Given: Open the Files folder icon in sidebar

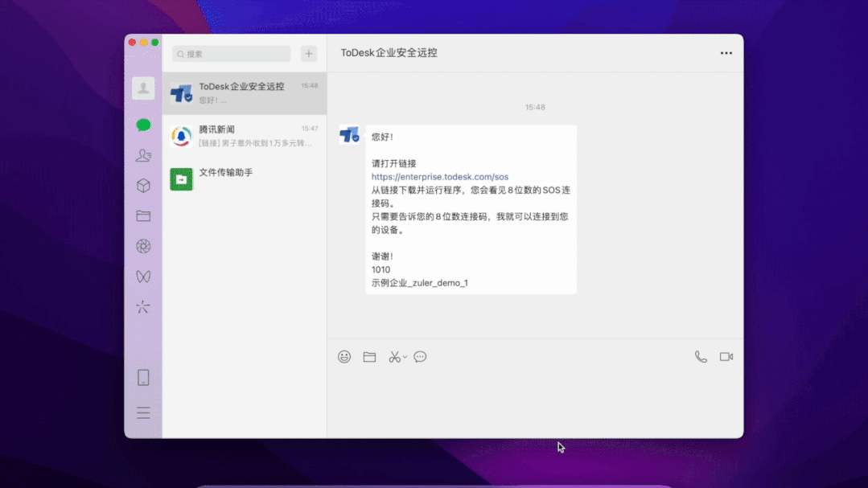Looking at the screenshot, I should click(143, 215).
